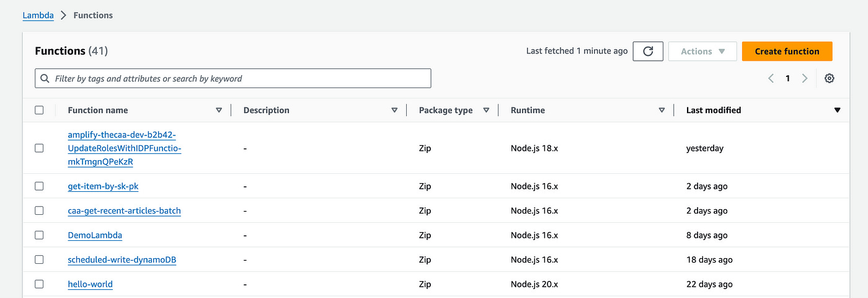The height and width of the screenshot is (298, 868).
Task: Sort by Function name column arrow
Action: pos(219,110)
